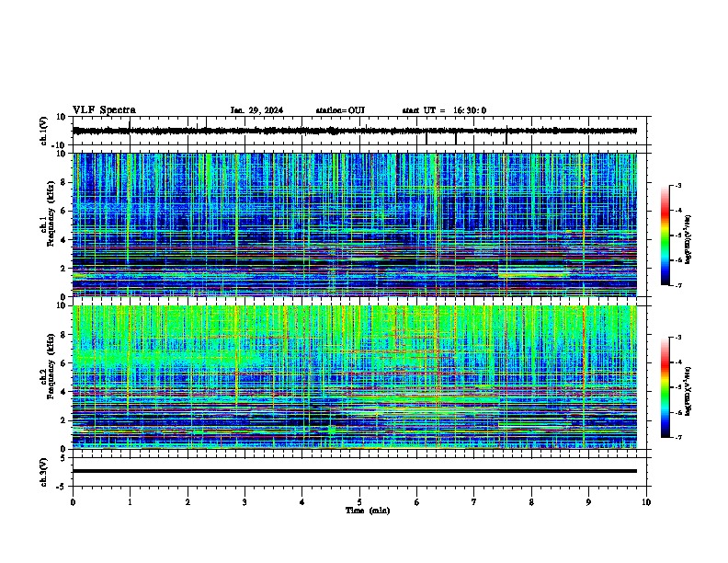
Task: Click the "-3" label atop ch.1 color bar
Action: [677, 186]
